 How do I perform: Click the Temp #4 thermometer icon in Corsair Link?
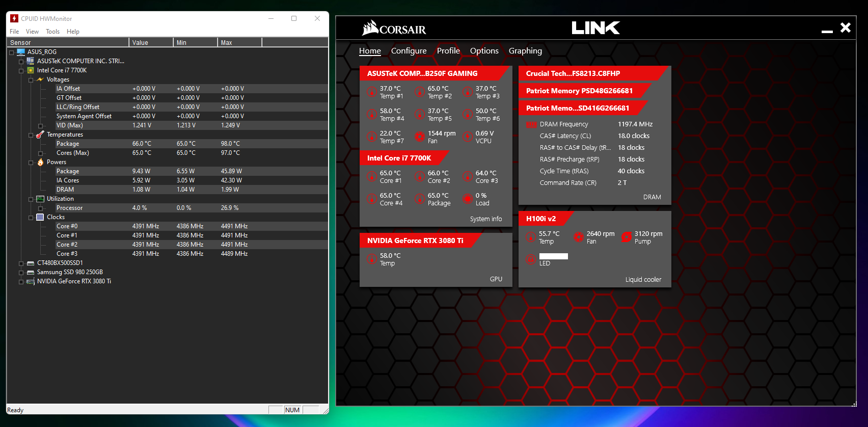(371, 115)
